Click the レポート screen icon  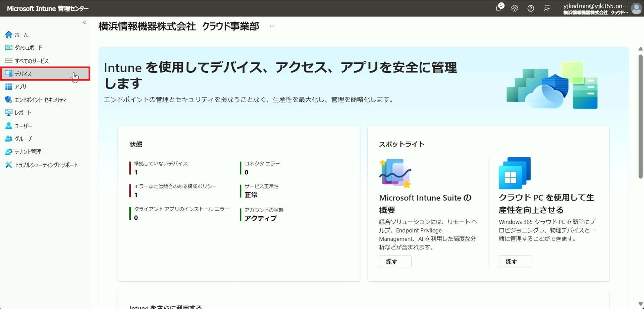click(x=9, y=113)
